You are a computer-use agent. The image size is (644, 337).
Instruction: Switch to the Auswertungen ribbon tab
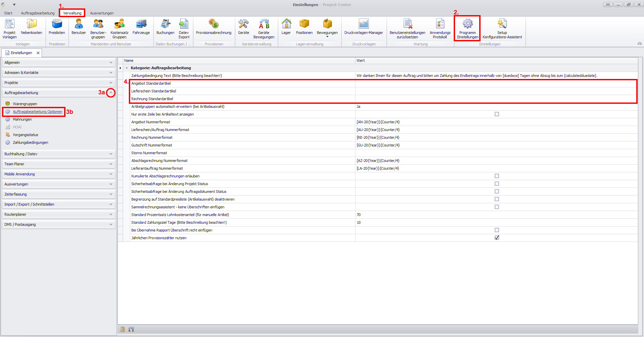pyautogui.click(x=102, y=13)
